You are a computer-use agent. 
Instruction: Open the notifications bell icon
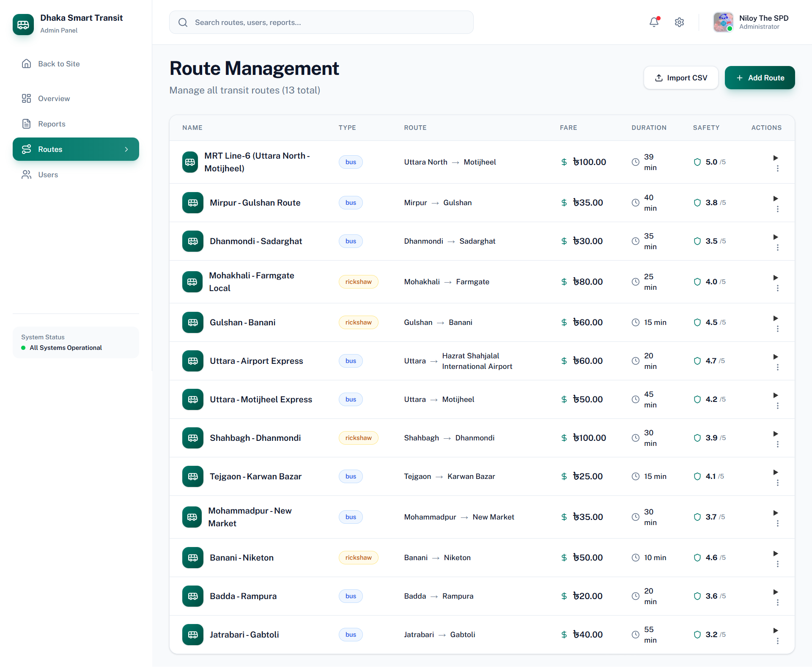654,22
